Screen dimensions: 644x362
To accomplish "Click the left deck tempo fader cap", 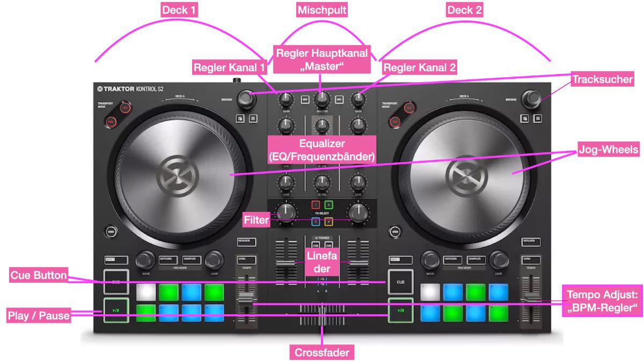I will tap(246, 300).
